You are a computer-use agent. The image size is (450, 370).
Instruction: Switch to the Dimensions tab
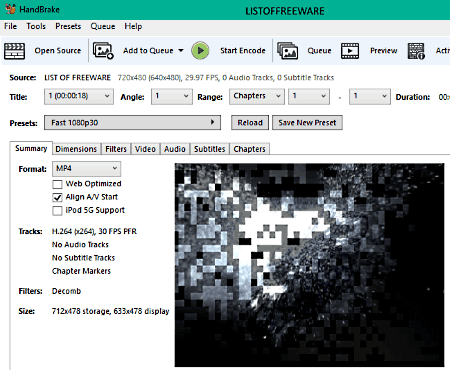point(76,149)
